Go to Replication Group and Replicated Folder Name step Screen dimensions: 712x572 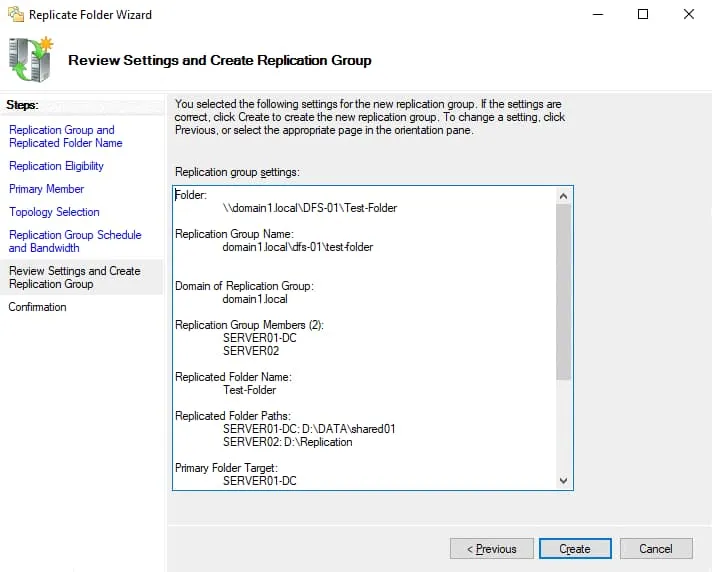click(62, 136)
